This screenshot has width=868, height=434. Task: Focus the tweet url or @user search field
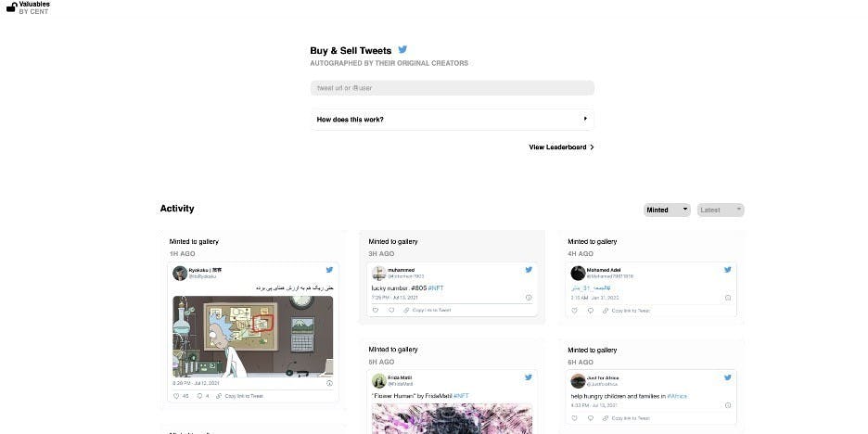coord(453,88)
